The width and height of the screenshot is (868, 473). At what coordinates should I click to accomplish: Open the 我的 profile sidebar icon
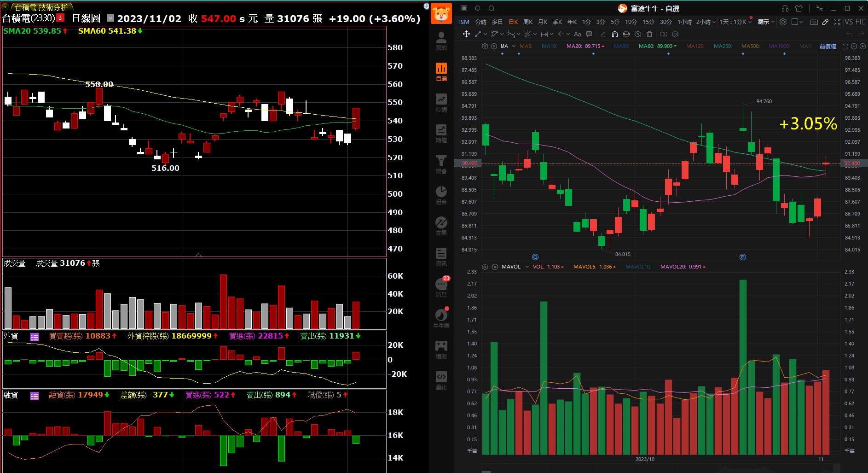(x=441, y=41)
